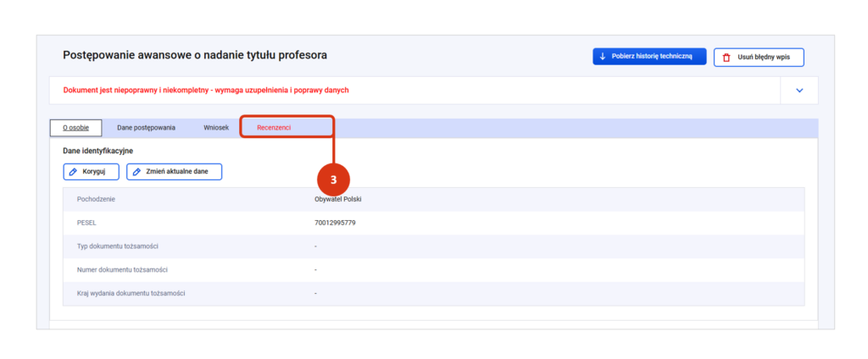This screenshot has height=359, width=868.
Task: Click the download arrow icon for technical history
Action: (x=603, y=57)
